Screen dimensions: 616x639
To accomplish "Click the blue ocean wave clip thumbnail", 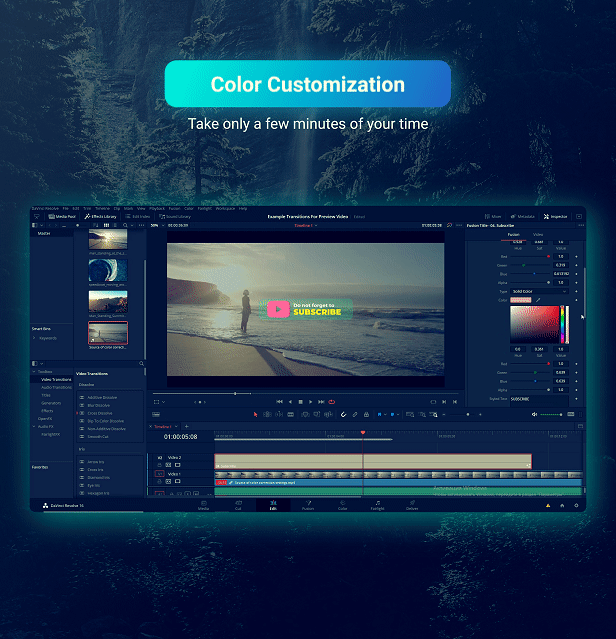I will tap(108, 270).
